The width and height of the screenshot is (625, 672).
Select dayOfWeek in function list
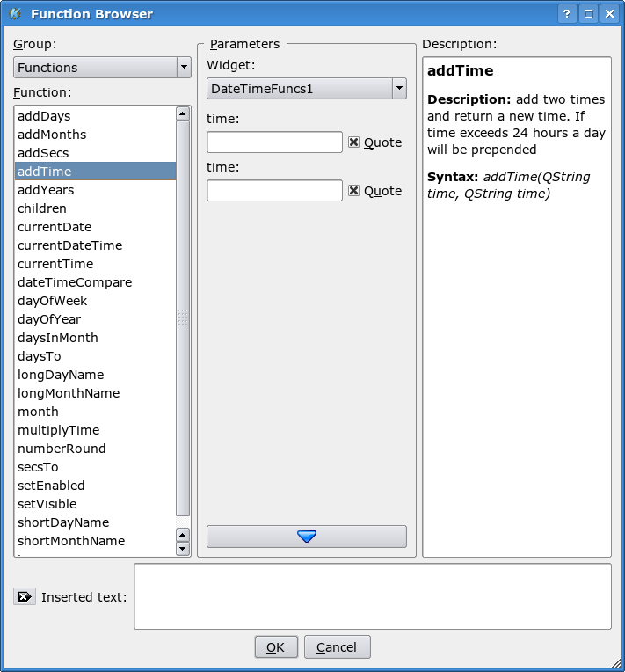[x=95, y=301]
